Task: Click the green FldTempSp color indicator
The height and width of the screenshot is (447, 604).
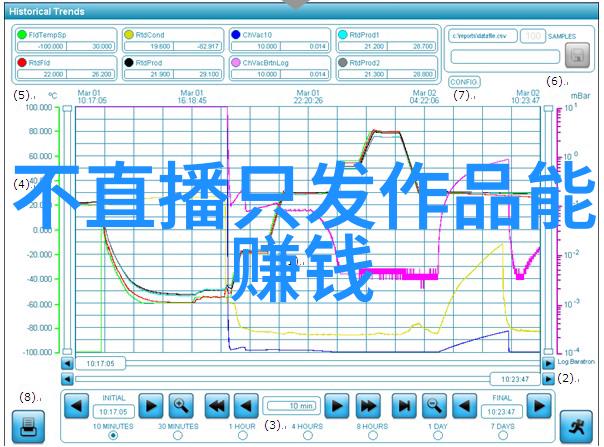Action: click(22, 35)
